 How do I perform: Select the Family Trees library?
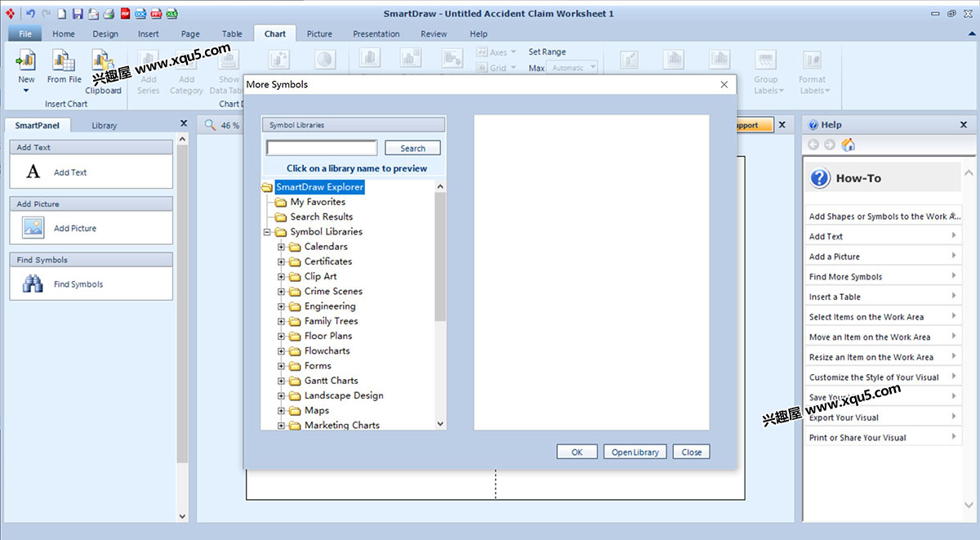[x=331, y=321]
